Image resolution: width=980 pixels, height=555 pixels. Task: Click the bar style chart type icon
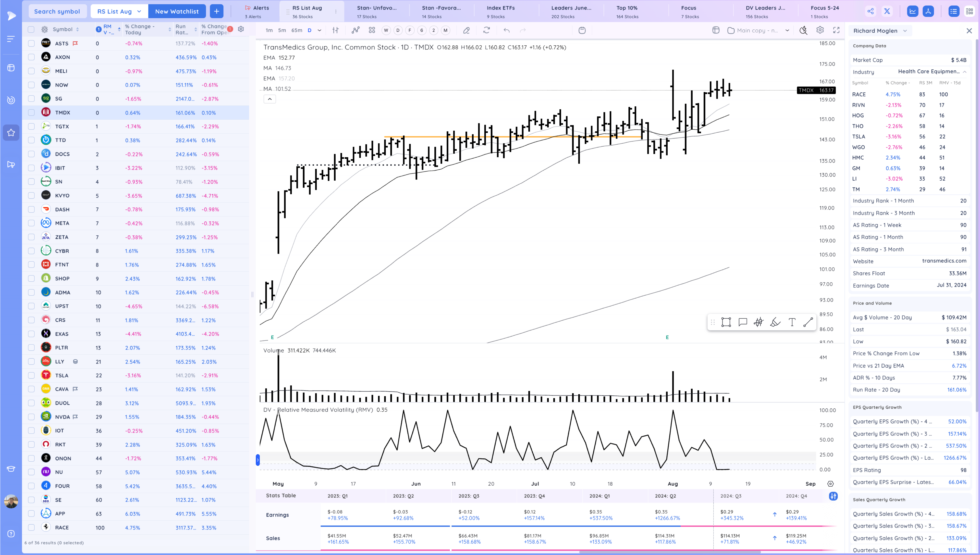(x=336, y=30)
